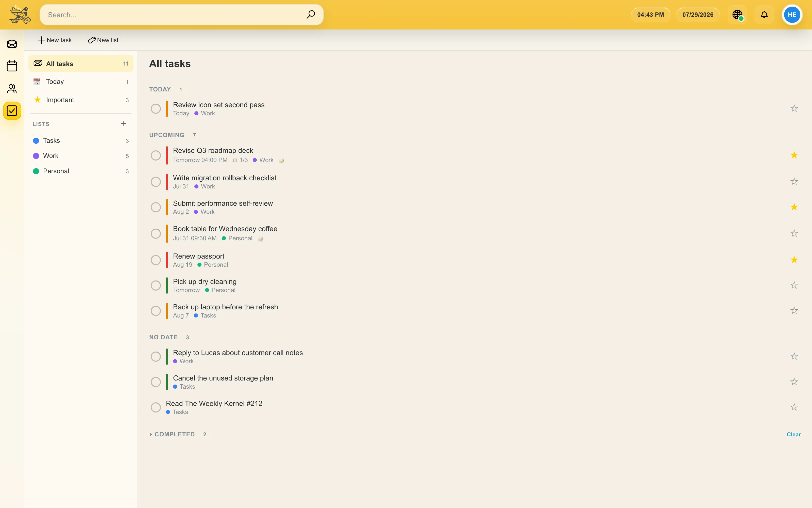Complete Reply to Lucas about customer call notes
The width and height of the screenshot is (812, 508).
tap(156, 356)
